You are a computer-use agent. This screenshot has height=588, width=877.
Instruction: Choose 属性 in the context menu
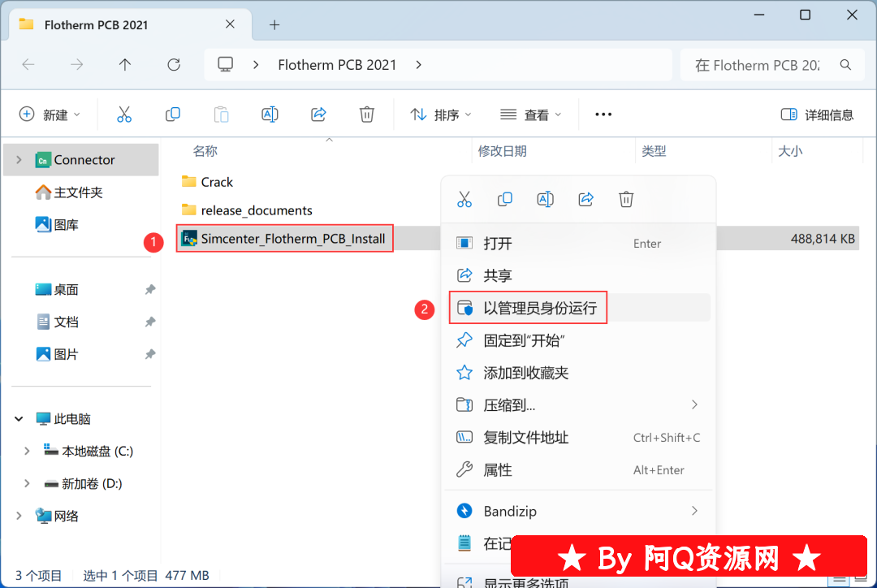(580, 469)
